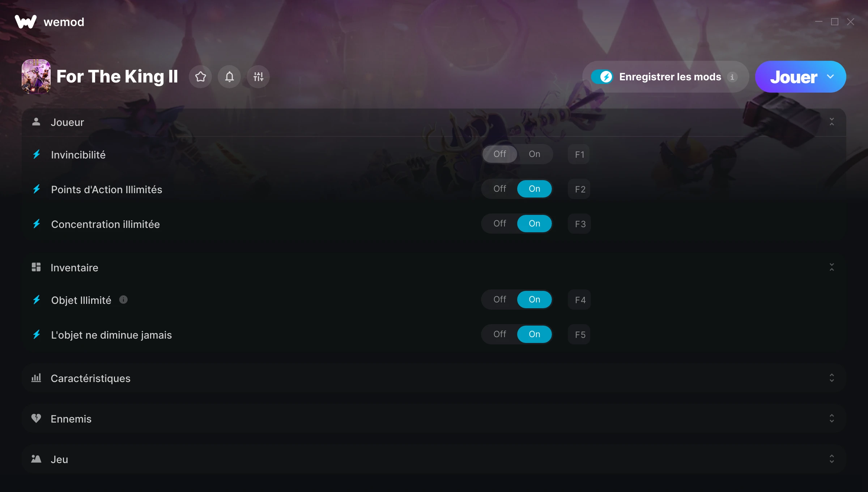The image size is (868, 492).
Task: Click the Jouer button
Action: pos(793,77)
